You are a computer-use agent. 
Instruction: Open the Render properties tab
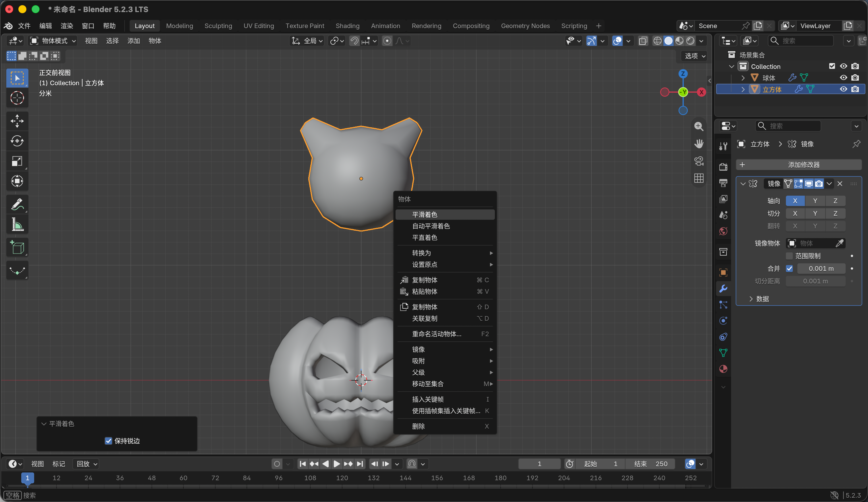723,167
